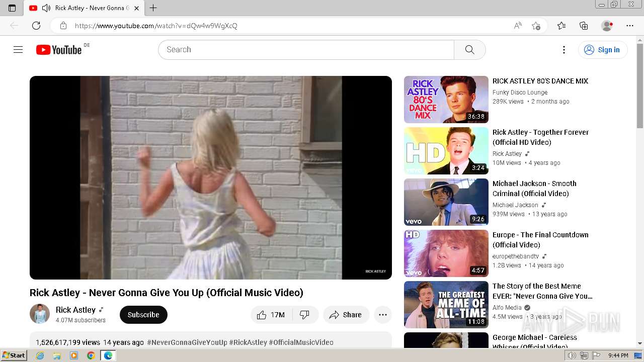Open a new browser tab
Viewport: 644px width, 362px height.
153,8
